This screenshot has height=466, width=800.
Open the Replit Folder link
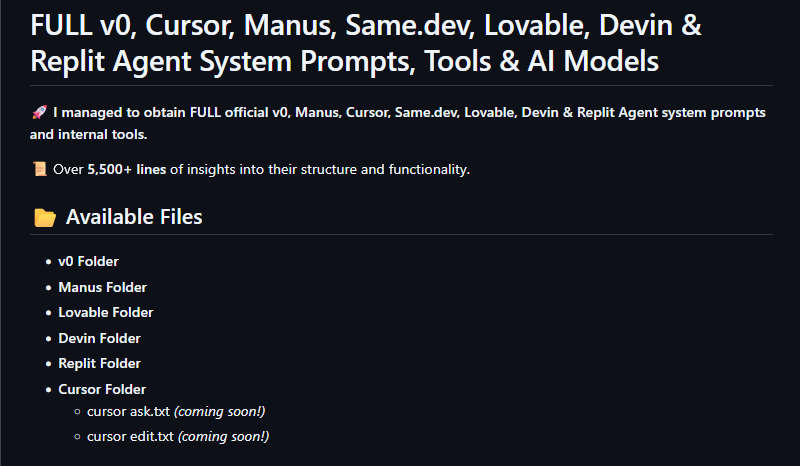[99, 363]
